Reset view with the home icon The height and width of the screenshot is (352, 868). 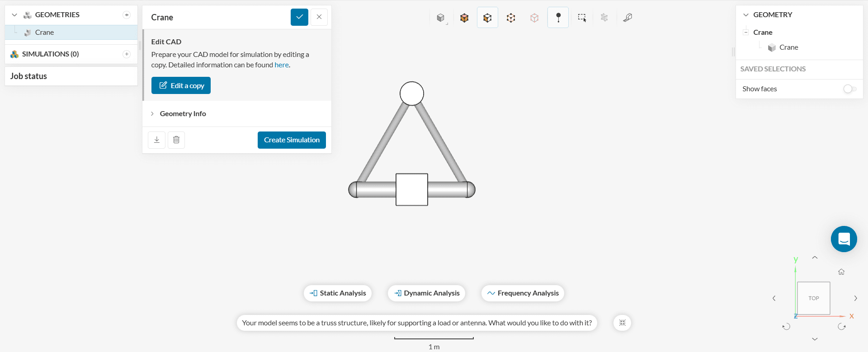click(841, 272)
